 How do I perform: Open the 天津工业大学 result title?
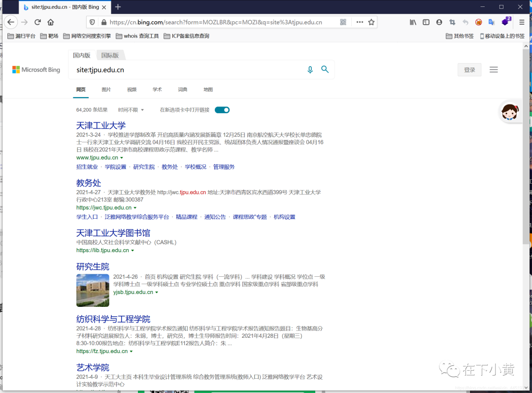point(101,126)
